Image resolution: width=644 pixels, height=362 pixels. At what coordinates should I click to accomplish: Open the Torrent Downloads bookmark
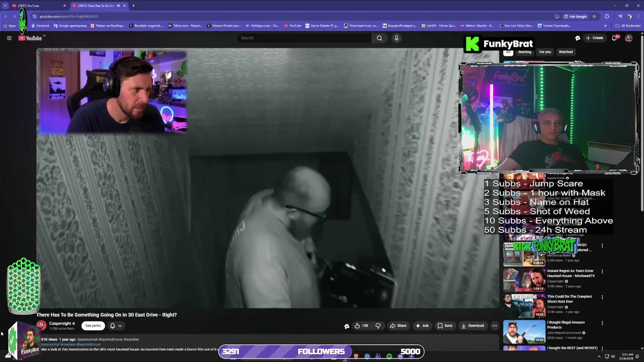coord(554,26)
